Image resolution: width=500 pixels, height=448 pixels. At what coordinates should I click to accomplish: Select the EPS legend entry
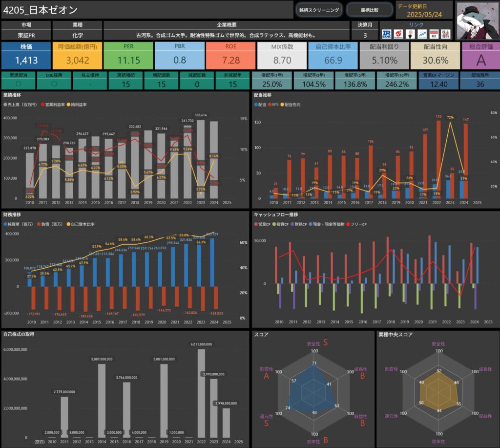point(273,105)
